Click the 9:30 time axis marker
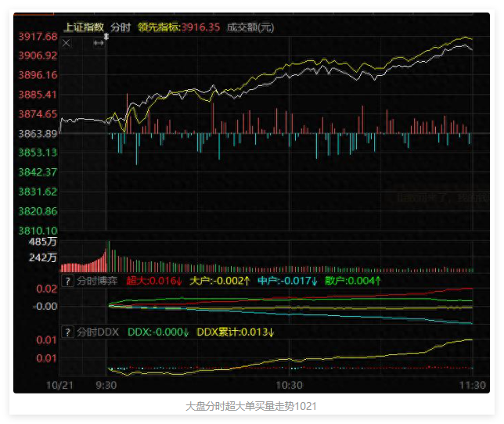Screen dimensions: 504x424 (x=106, y=386)
